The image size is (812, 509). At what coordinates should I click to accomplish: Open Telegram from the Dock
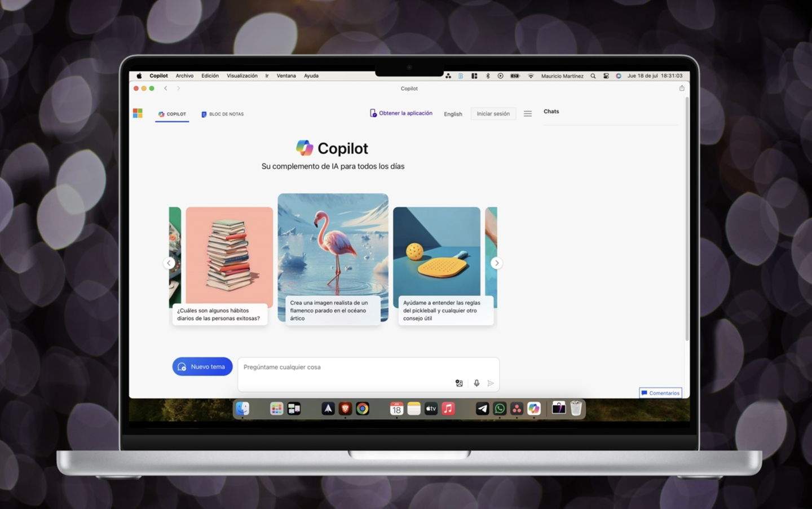(x=482, y=409)
